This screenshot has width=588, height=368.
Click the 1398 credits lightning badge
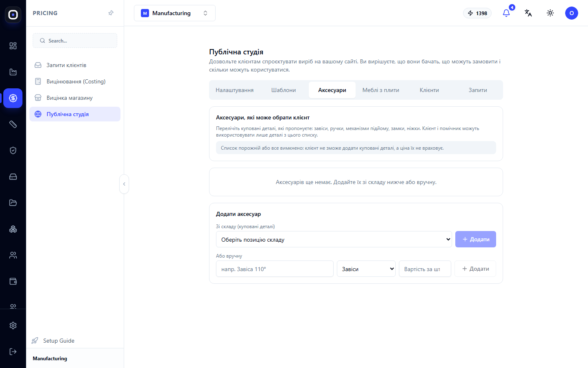[477, 13]
